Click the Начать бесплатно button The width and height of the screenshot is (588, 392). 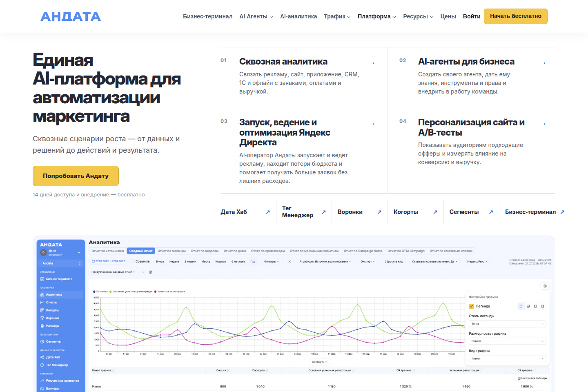pos(516,16)
